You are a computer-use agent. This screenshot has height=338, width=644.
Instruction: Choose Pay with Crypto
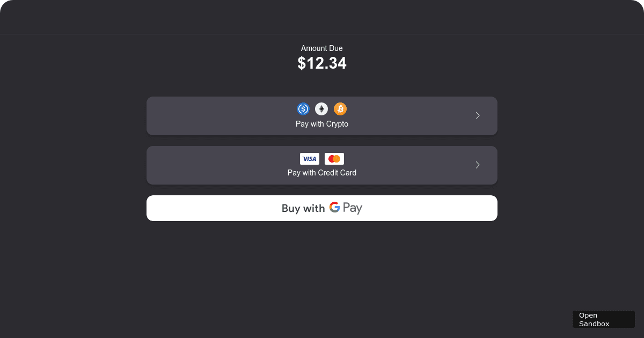(x=321, y=116)
